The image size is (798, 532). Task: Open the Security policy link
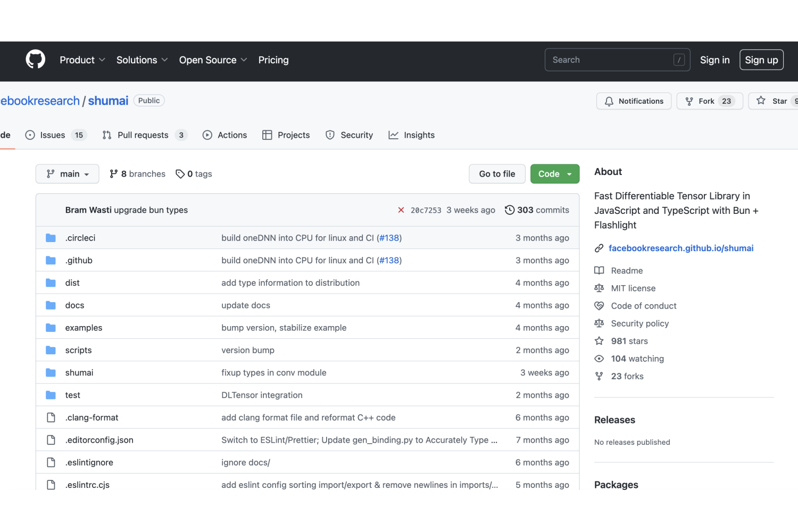pos(640,323)
